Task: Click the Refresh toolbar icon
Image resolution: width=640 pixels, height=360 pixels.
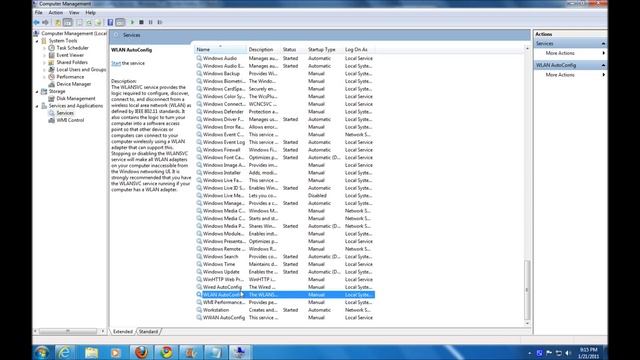Action: coord(89,22)
